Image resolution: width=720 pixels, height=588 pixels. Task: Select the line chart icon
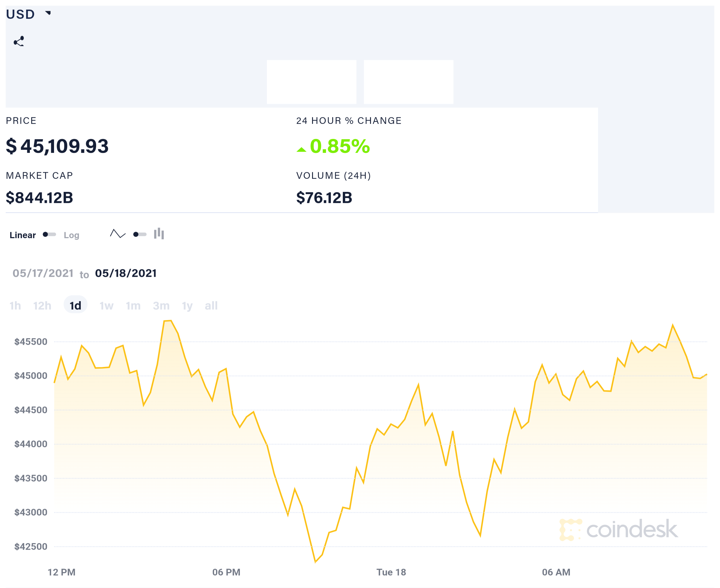coord(118,234)
